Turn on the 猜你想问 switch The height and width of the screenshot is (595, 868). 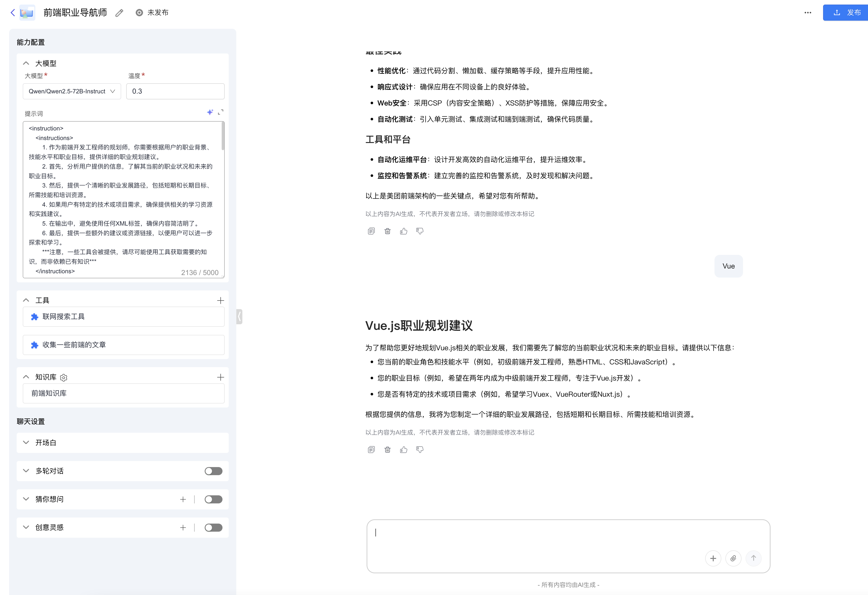(213, 499)
